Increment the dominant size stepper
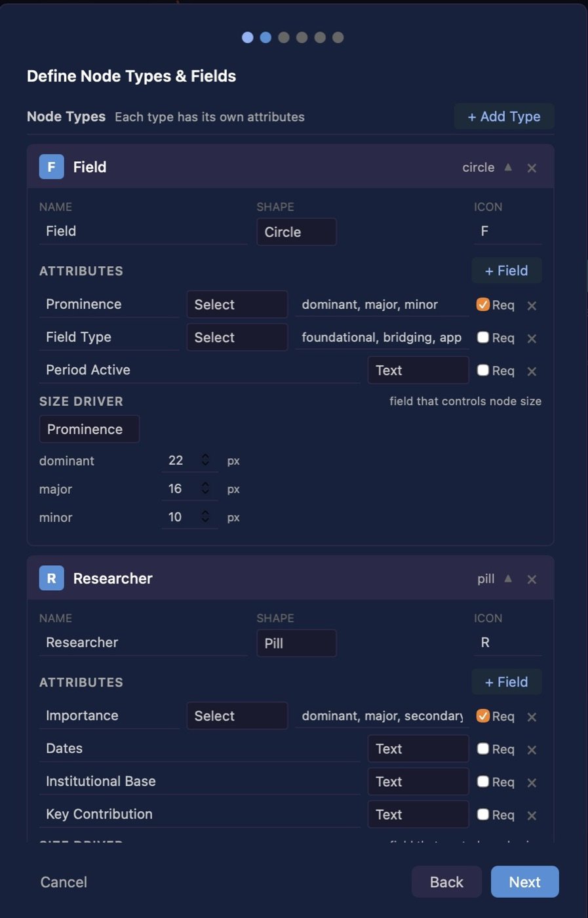This screenshot has height=918, width=588. [205, 456]
